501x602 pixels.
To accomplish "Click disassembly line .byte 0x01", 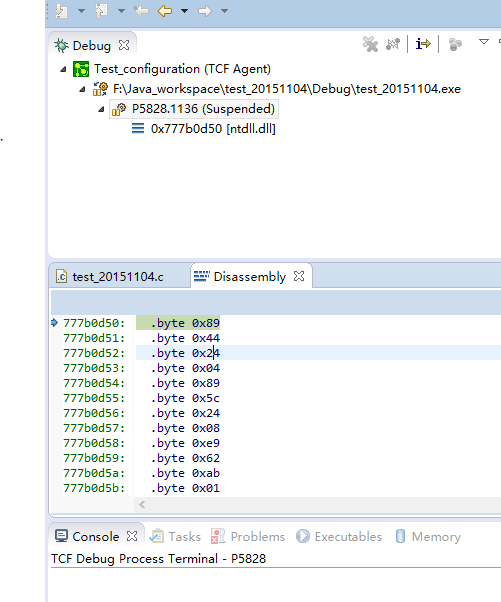I will click(x=185, y=488).
